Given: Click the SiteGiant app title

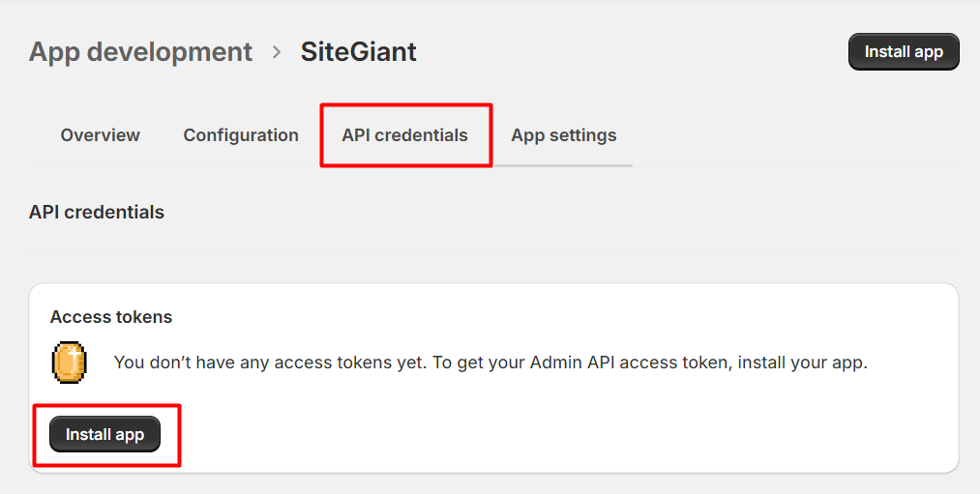Looking at the screenshot, I should click(358, 51).
